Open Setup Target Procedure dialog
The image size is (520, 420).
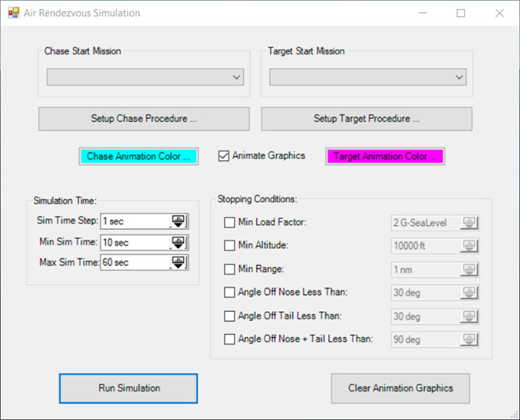366,119
